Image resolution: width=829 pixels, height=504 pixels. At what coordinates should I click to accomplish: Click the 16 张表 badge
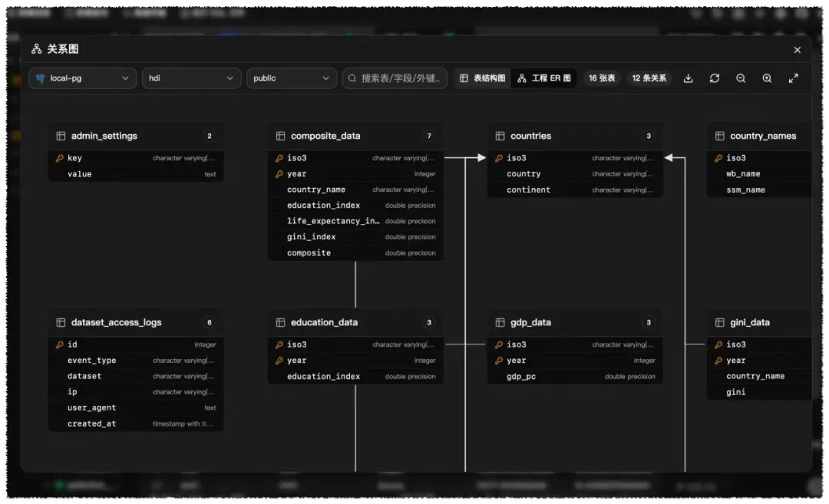pyautogui.click(x=602, y=78)
